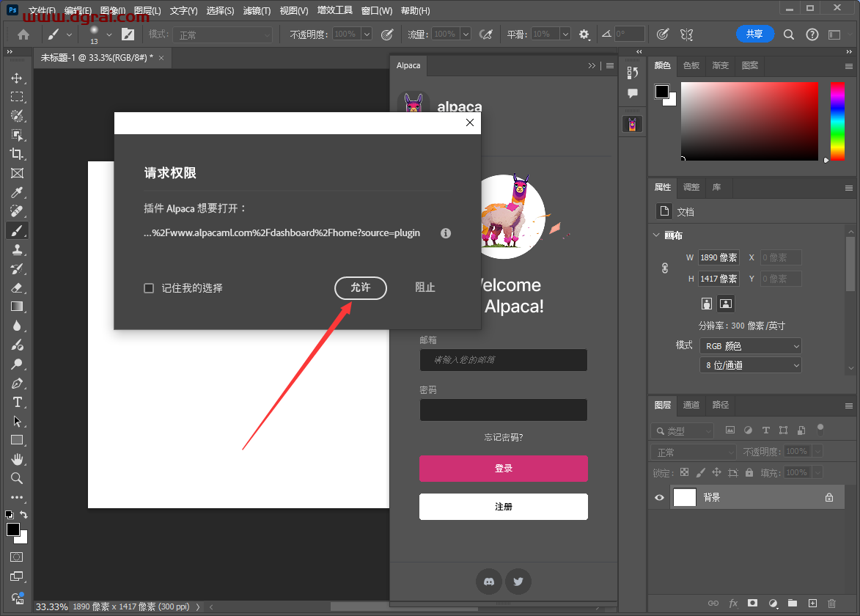Open the 滤镜(T) menu
Image resolution: width=860 pixels, height=616 pixels.
pyautogui.click(x=257, y=11)
